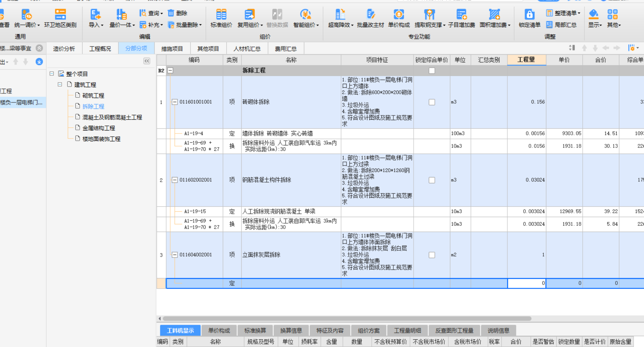The image size is (644, 347).
Task: Select 楼地面装饰工程 tree item
Action: click(x=101, y=139)
